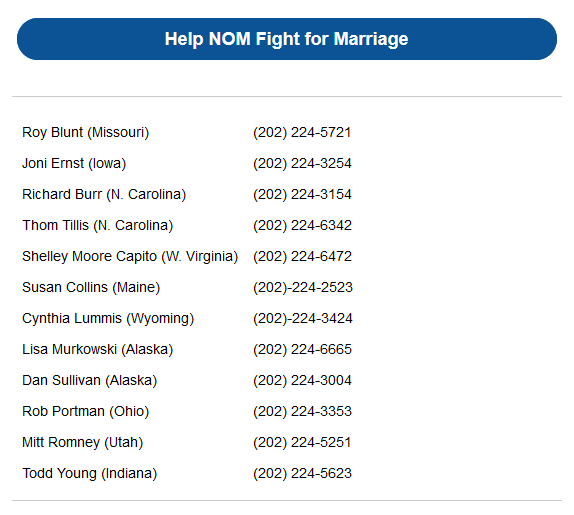This screenshot has width=574, height=515.
Task: Click phone number (202) 224-3154
Action: click(302, 194)
